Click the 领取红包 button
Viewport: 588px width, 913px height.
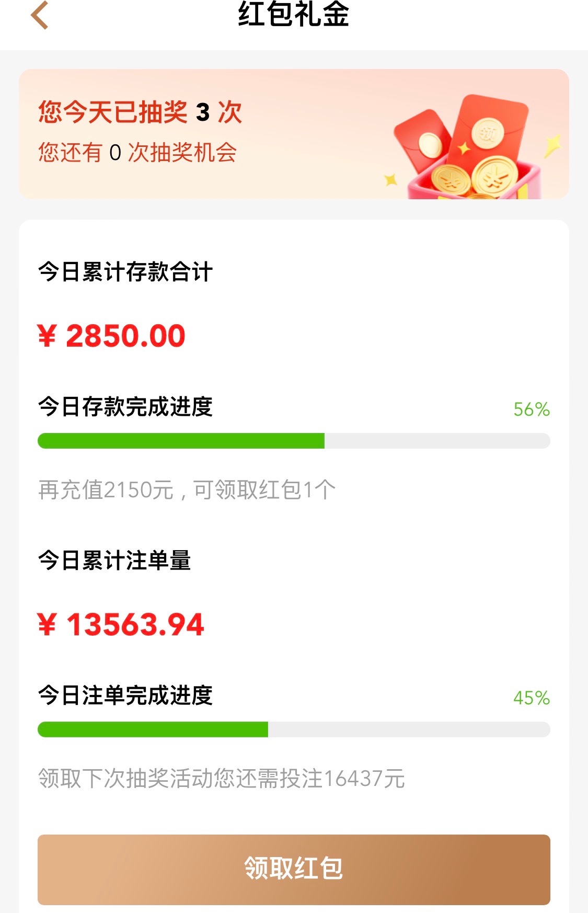coord(294,869)
